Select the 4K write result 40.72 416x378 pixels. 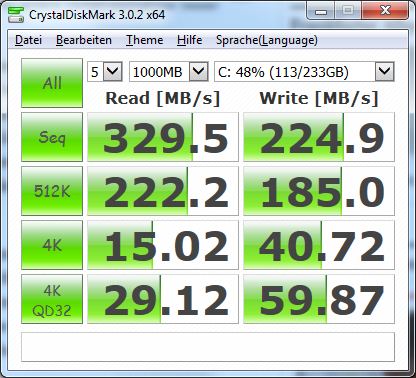click(319, 245)
